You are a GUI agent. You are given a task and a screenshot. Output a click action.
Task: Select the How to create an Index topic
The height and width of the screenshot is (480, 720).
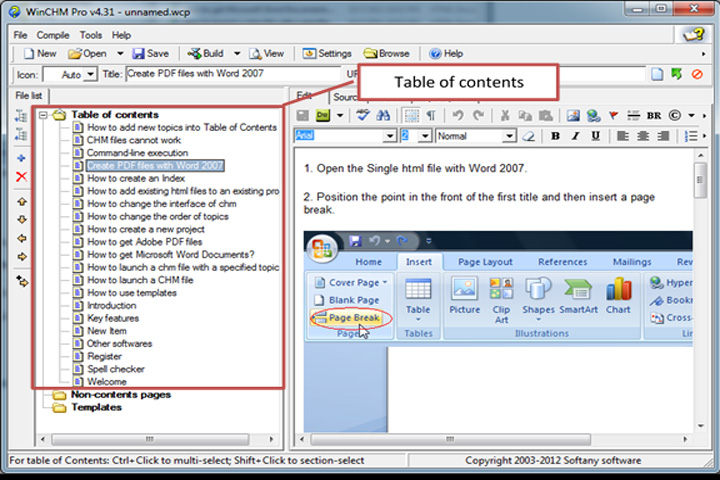pos(136,178)
